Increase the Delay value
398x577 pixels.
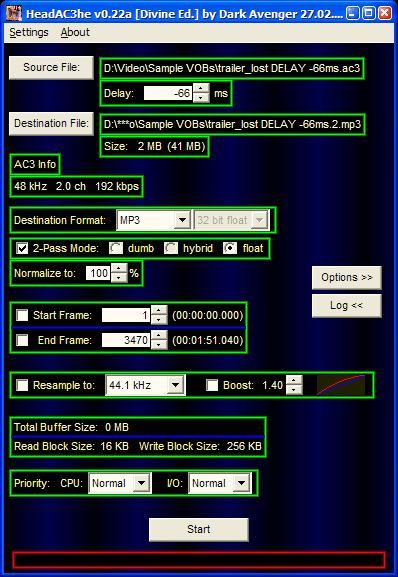pyautogui.click(x=201, y=89)
